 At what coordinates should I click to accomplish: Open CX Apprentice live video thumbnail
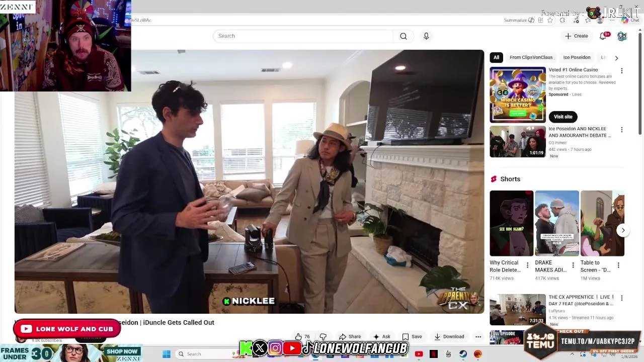(518, 310)
